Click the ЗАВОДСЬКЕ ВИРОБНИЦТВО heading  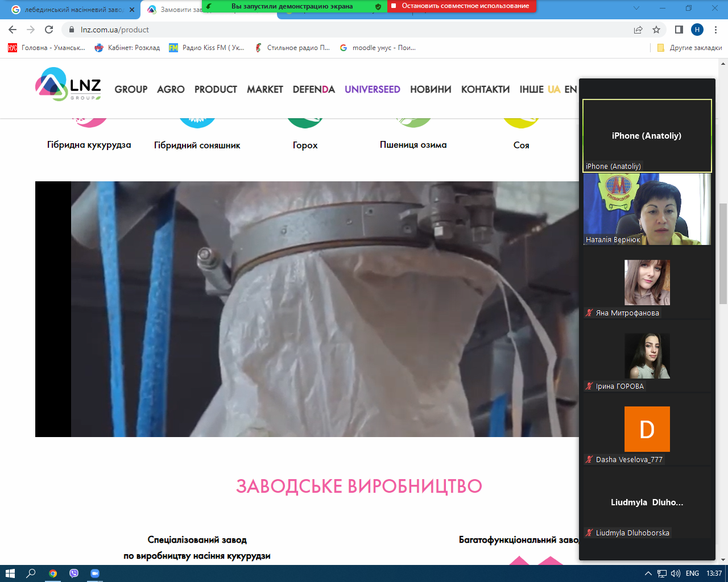coord(359,487)
